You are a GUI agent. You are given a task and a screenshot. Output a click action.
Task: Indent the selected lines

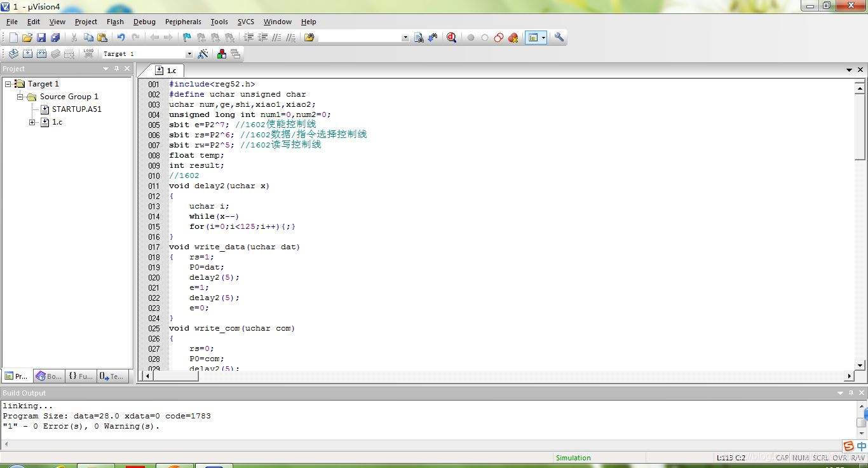248,38
